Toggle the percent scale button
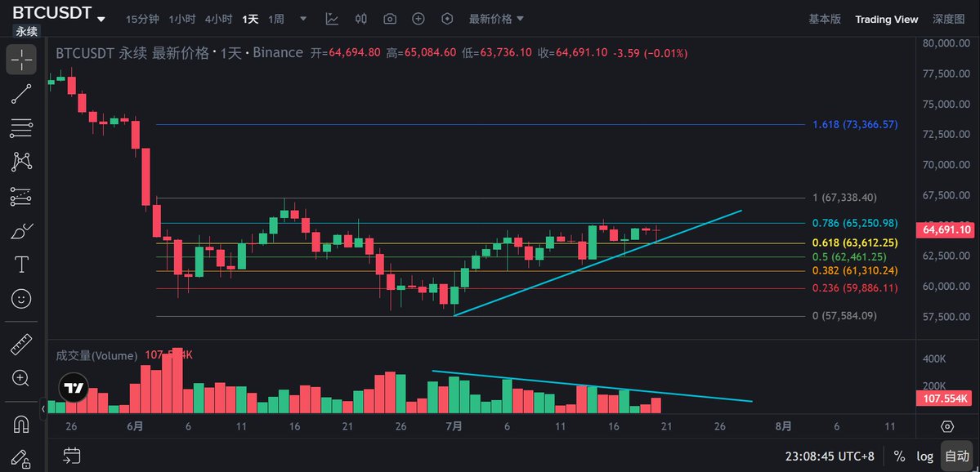 [x=899, y=456]
